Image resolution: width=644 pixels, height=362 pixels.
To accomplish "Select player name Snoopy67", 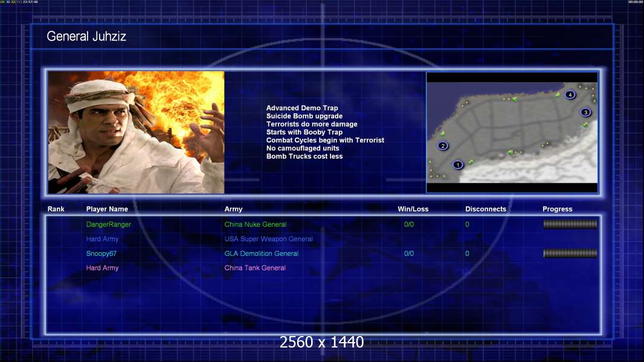I will 101,253.
